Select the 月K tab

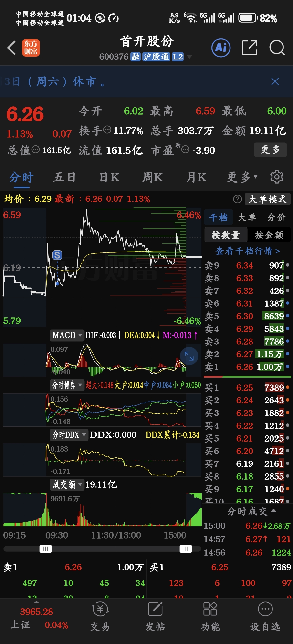coord(196,177)
